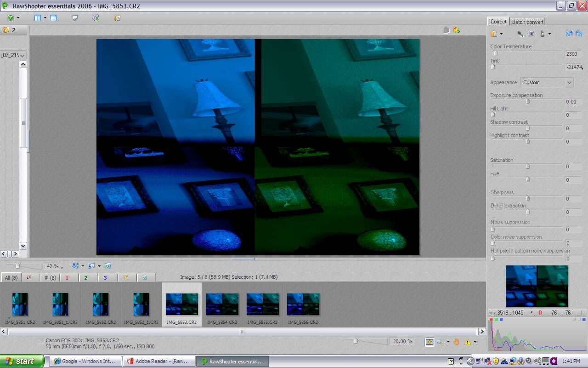Click the thumbnail size slider at 42%
Screen dimensions: 588x368
click(x=17, y=265)
